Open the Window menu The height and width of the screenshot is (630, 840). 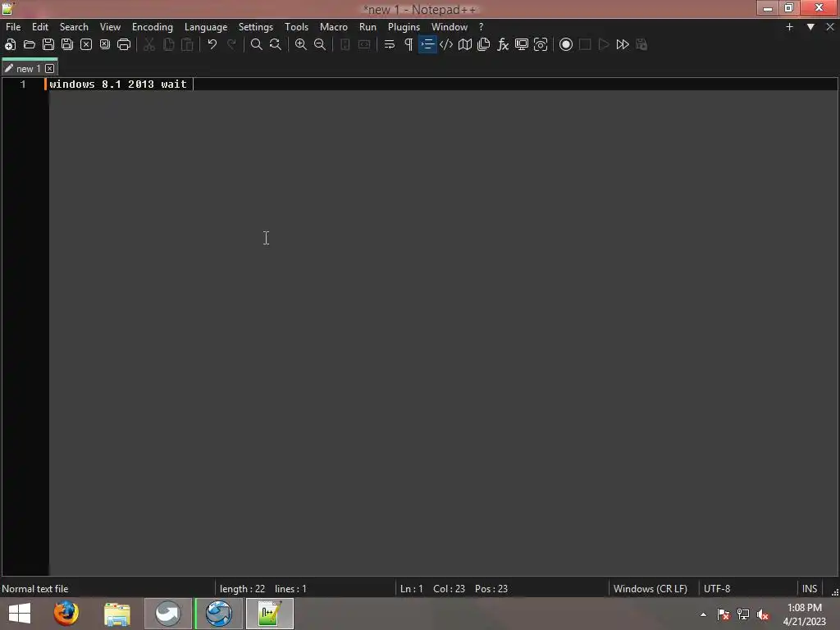click(x=450, y=27)
